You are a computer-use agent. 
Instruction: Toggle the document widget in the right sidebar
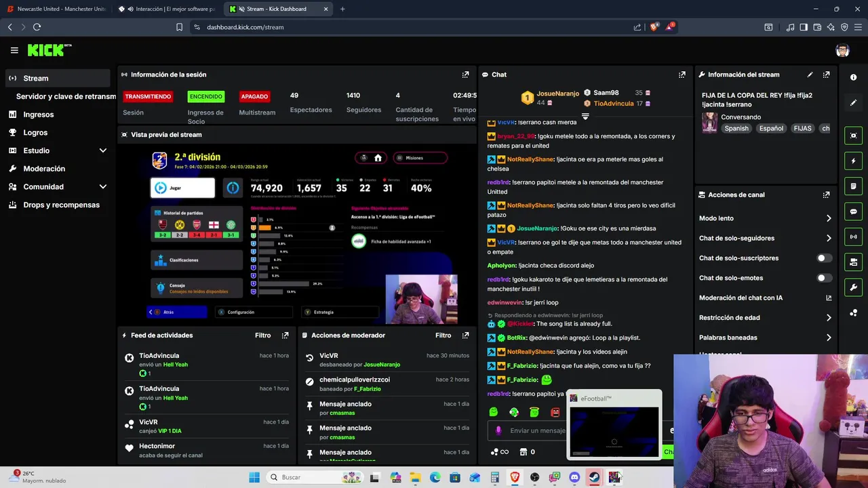[853, 186]
